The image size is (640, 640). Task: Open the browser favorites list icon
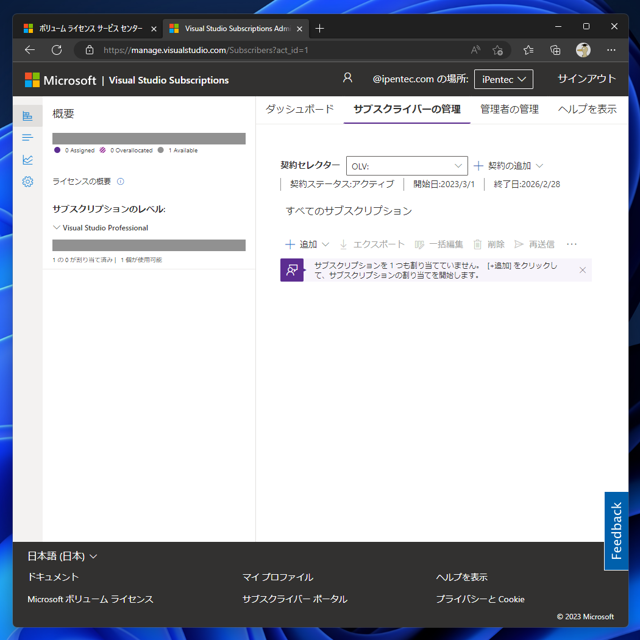(x=528, y=50)
